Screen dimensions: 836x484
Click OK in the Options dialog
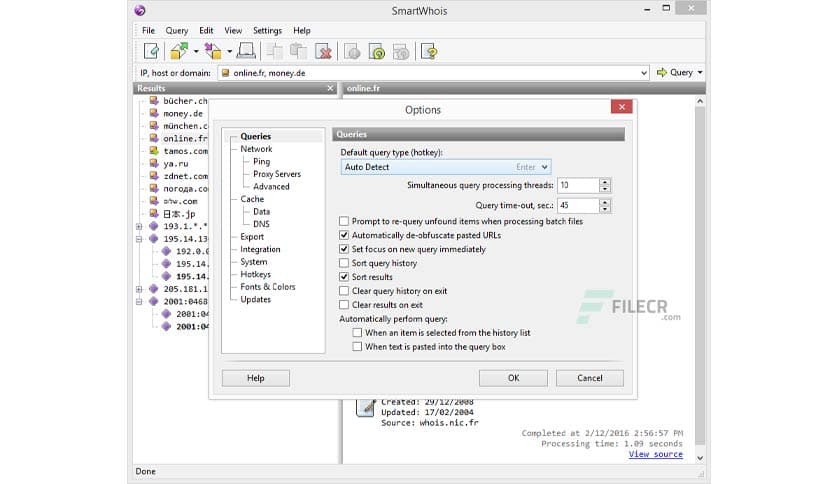click(x=513, y=378)
